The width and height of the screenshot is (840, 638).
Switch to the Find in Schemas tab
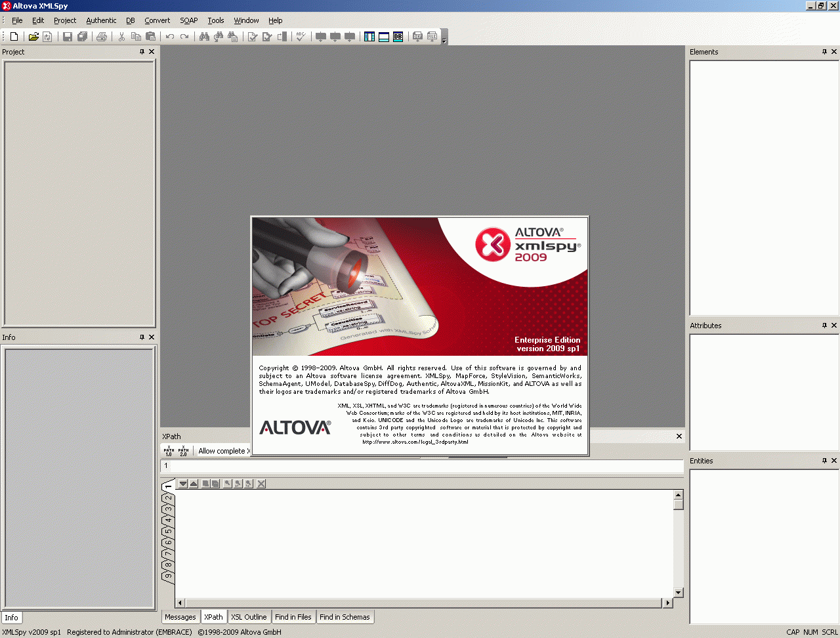[345, 617]
